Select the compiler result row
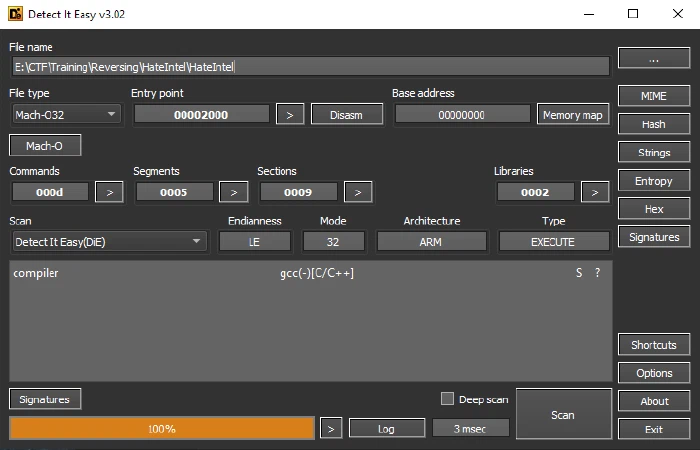Screen dimensions: 700x450 311,273
